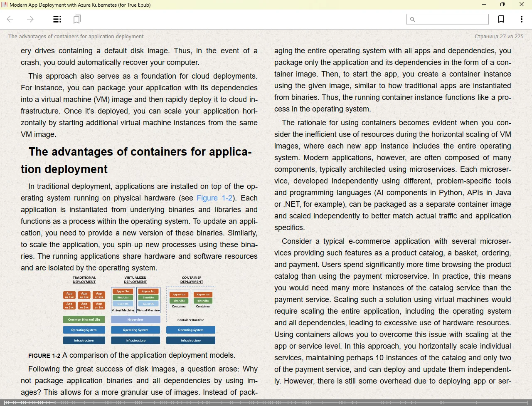This screenshot has height=406, width=532.
Task: Click the chapter title in page header
Action: 76,37
